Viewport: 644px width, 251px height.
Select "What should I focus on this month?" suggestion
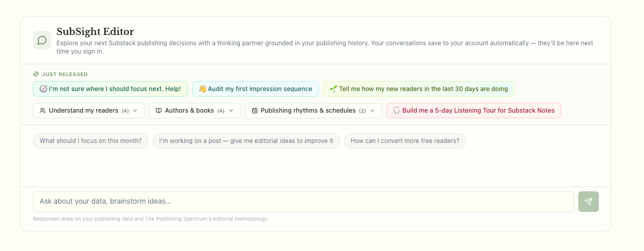click(90, 141)
